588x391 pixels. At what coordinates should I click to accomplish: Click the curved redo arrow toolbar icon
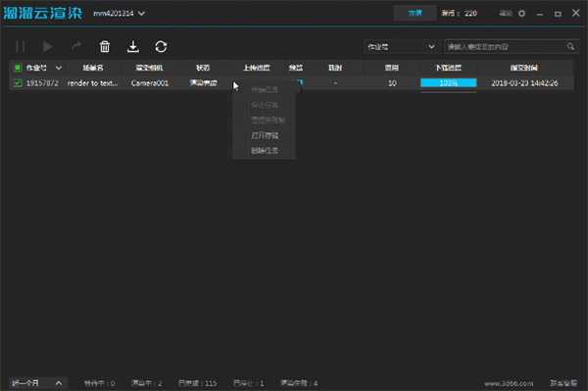pos(76,46)
